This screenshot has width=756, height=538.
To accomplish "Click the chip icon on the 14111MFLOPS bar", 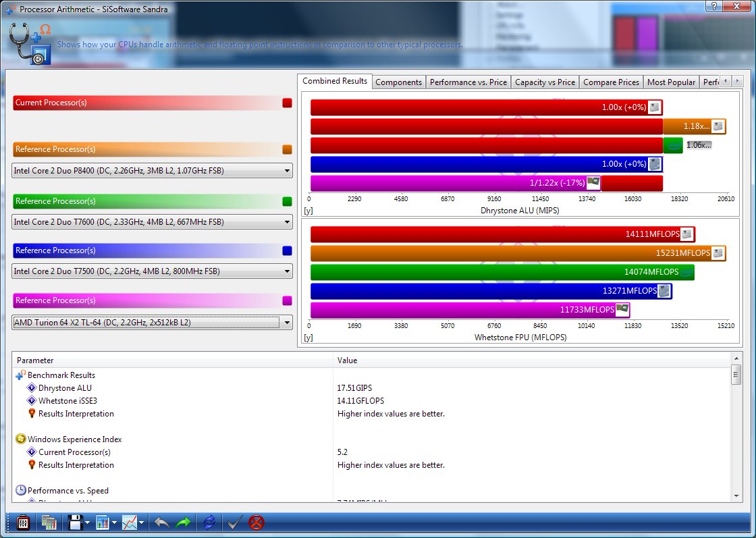I will (687, 234).
